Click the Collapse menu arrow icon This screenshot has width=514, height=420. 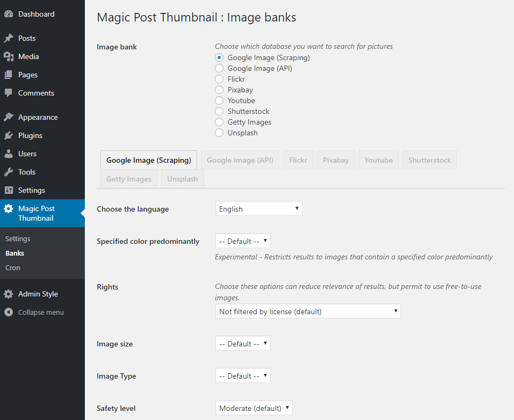pyautogui.click(x=9, y=312)
